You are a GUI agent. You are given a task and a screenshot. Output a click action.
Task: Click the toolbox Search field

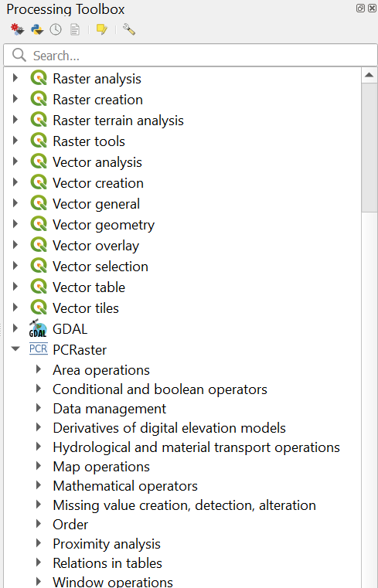pyautogui.click(x=190, y=56)
